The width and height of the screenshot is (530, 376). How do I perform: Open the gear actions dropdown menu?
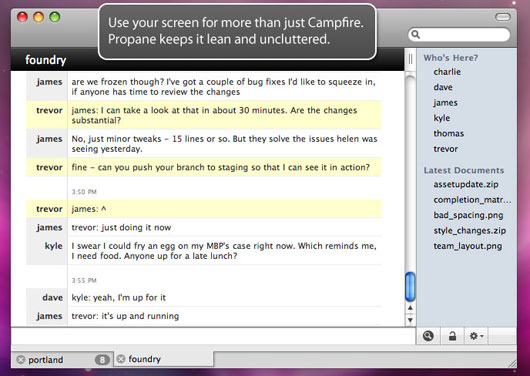(476, 336)
